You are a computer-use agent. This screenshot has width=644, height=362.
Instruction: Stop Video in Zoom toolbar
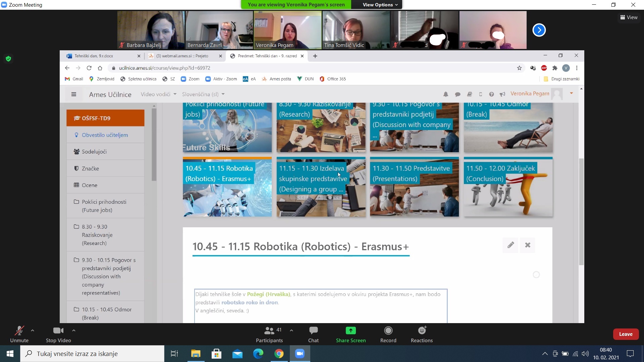pyautogui.click(x=58, y=334)
